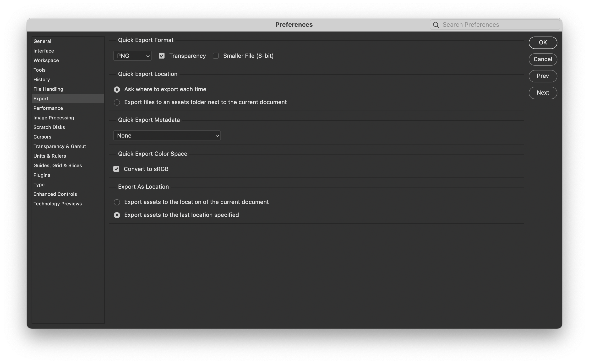Click the Cancel button
Screen dimensions: 589x364
click(x=543, y=59)
